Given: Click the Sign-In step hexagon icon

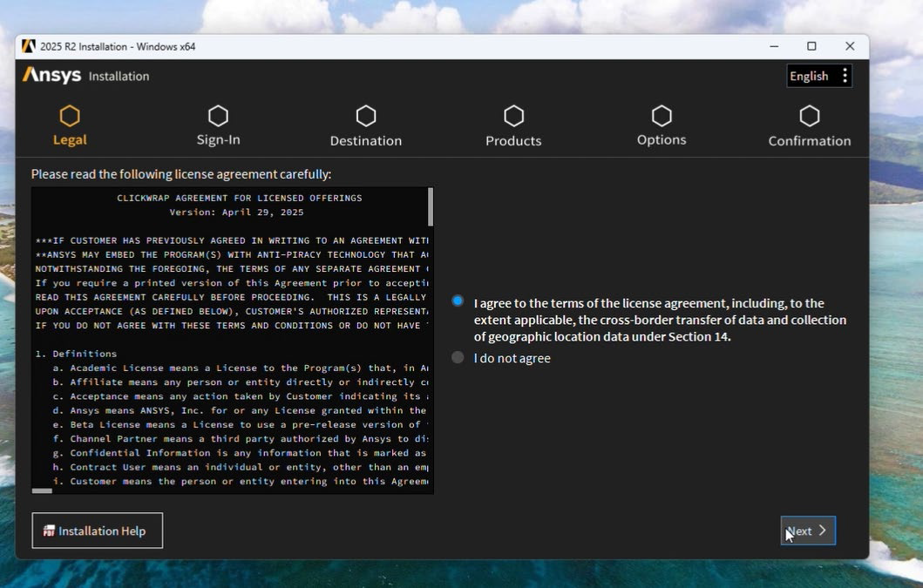Looking at the screenshot, I should (x=218, y=116).
